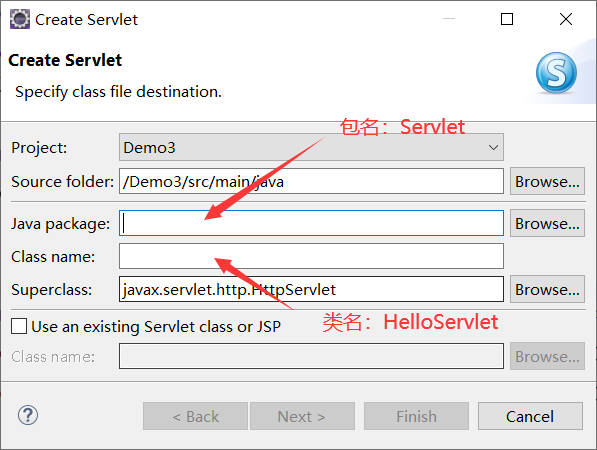Click the Cancel button
597x450 pixels.
pos(530,416)
